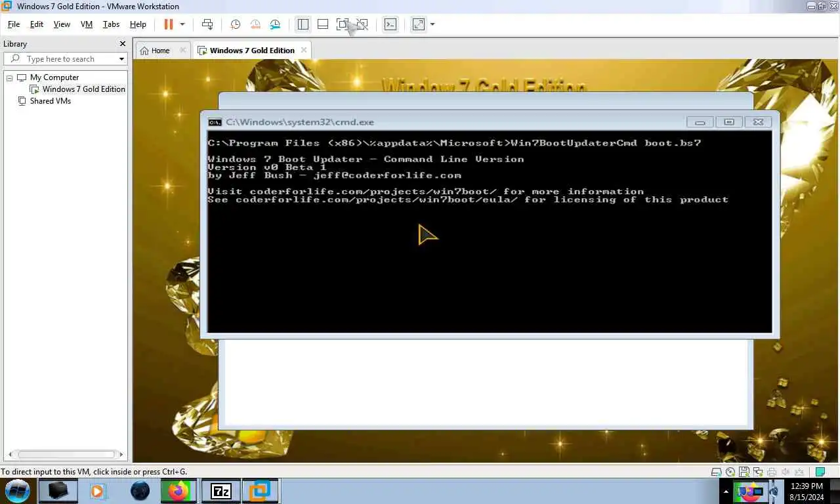840x504 pixels.
Task: Open the black-icon app on the taskbar
Action: tap(58, 491)
